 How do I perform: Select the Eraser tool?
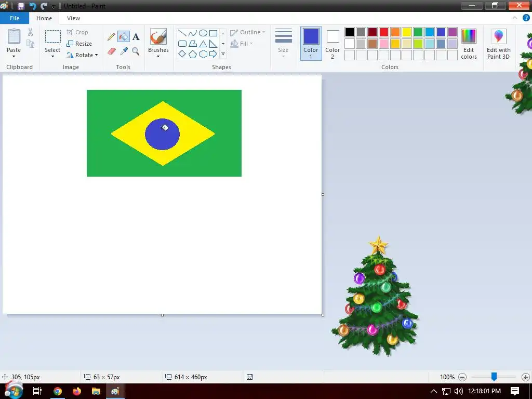coord(111,51)
